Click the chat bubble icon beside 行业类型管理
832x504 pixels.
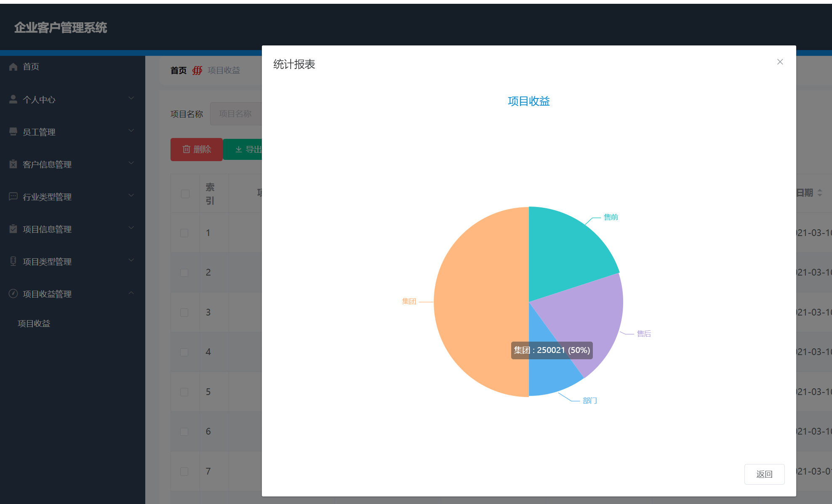13,196
